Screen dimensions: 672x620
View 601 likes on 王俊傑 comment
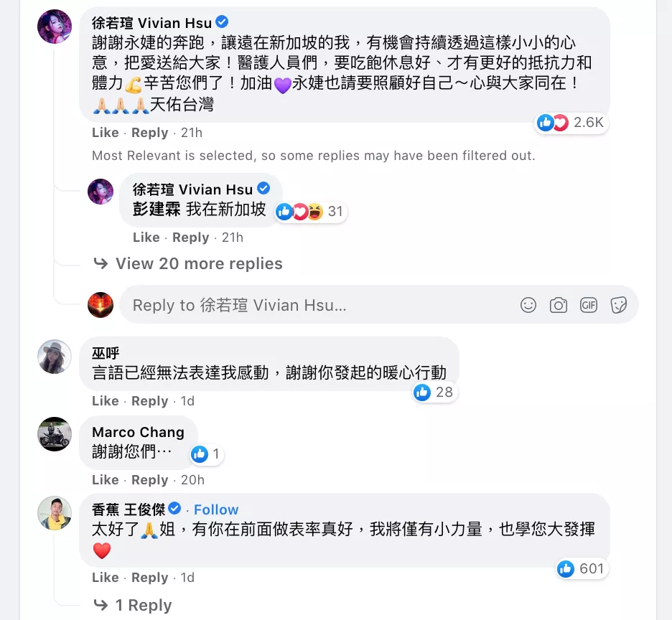coord(581,568)
